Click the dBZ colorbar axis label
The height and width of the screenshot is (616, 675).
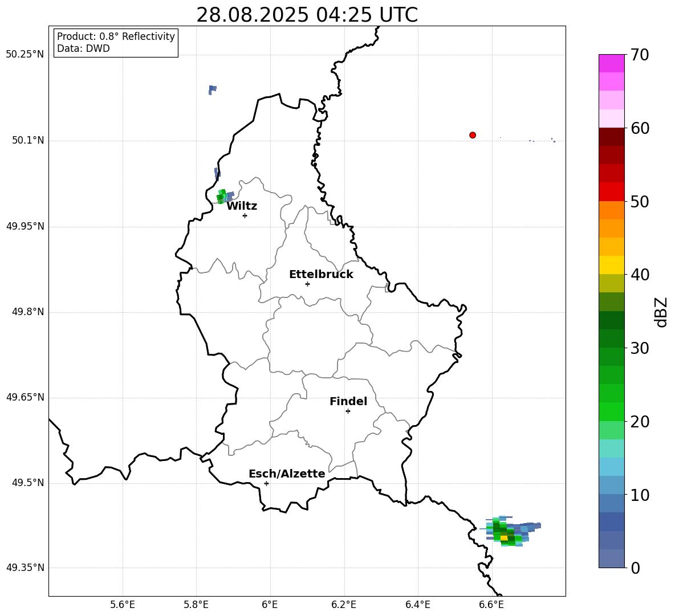(662, 312)
